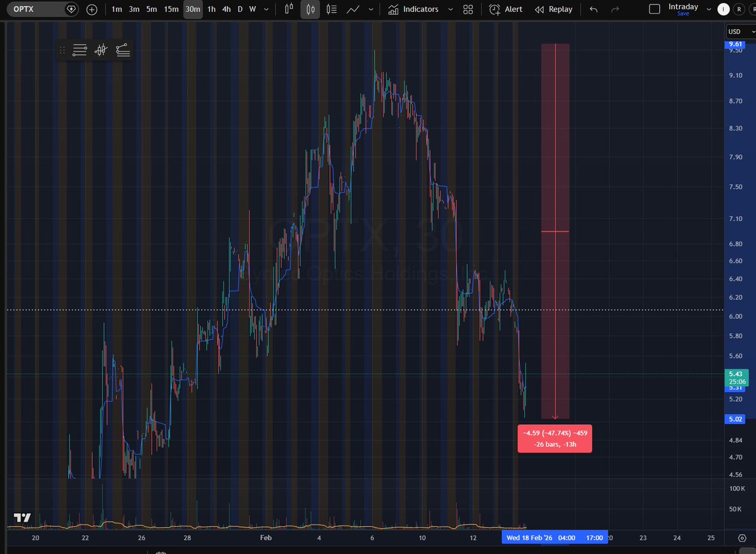
Task: Click the plus icon to compare symbols
Action: 92,9
